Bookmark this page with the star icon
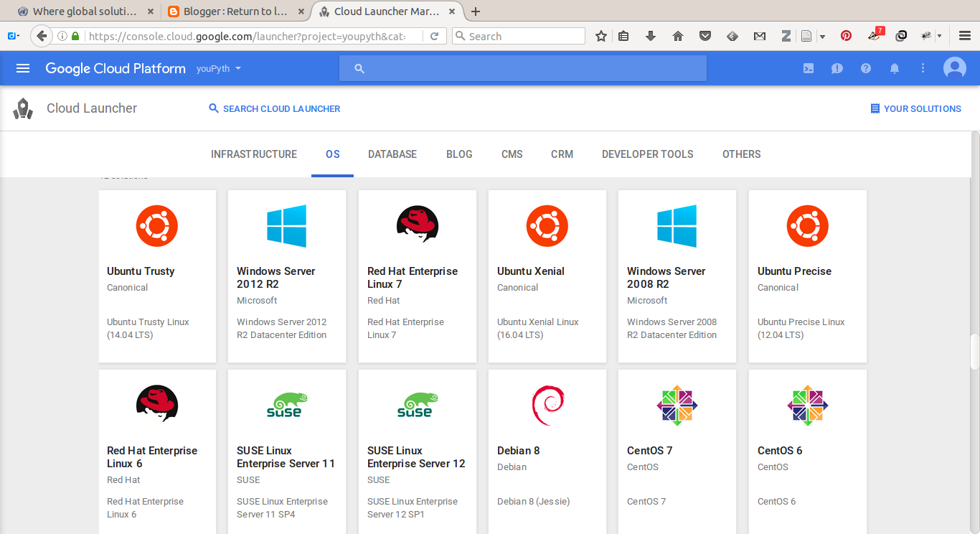 coord(601,36)
